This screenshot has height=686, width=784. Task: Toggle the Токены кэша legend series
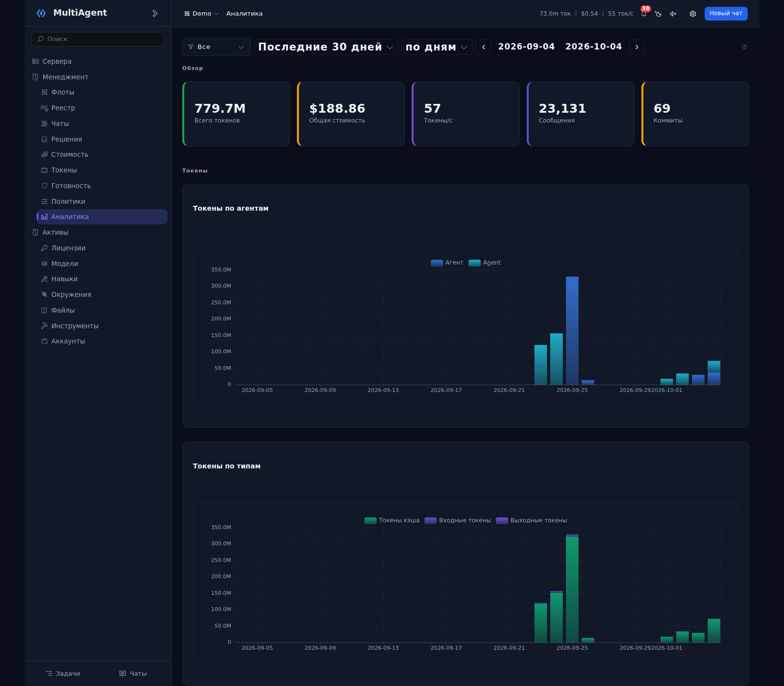point(392,520)
